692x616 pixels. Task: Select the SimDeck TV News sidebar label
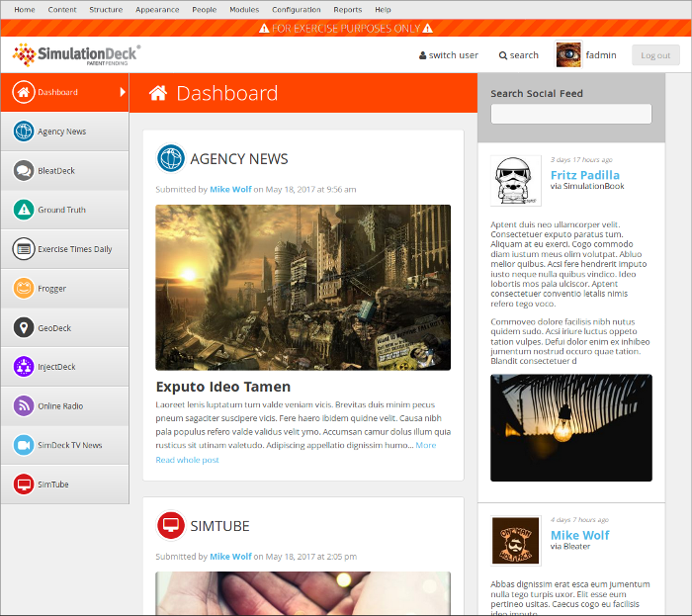(70, 445)
